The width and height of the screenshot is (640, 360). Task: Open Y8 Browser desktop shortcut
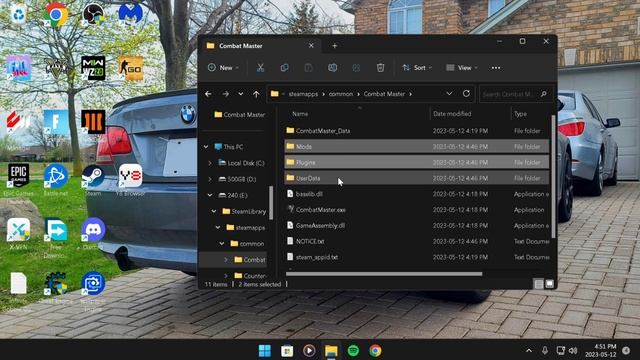(131, 180)
